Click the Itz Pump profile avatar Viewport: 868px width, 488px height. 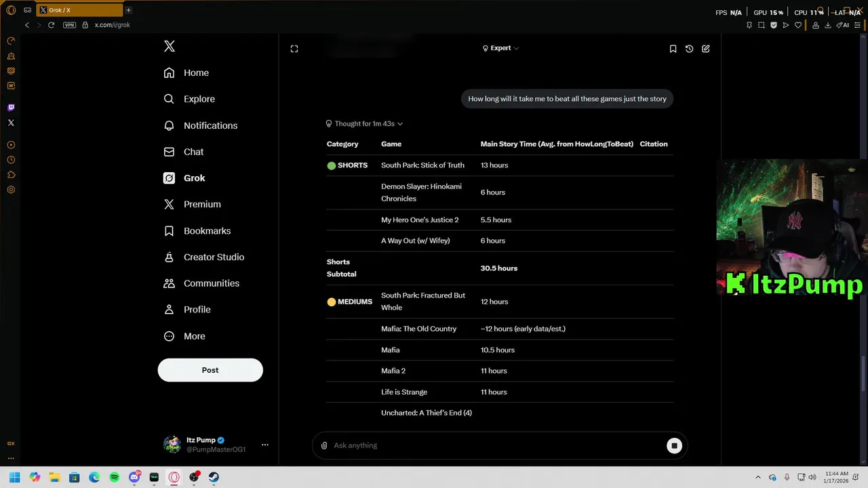(172, 445)
